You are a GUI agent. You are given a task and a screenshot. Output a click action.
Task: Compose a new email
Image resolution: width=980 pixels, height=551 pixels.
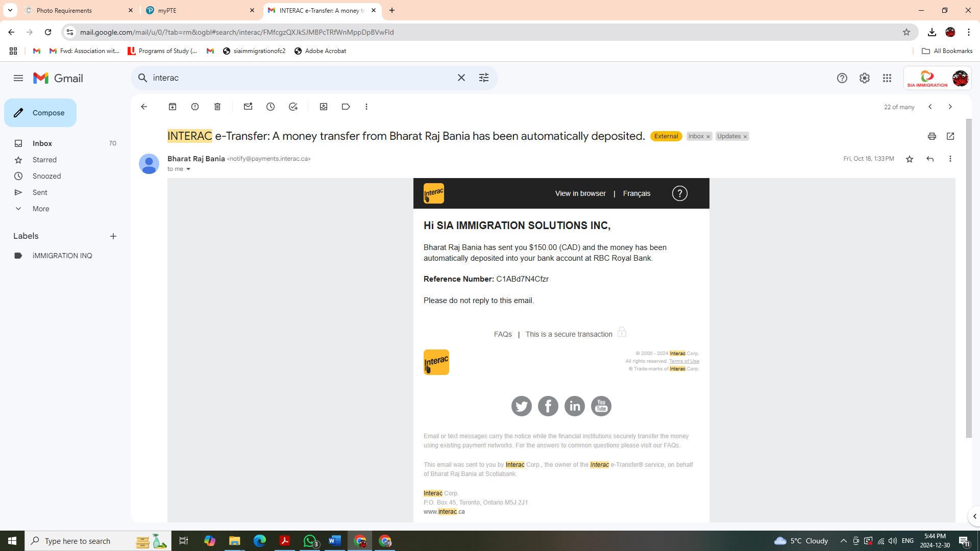tap(40, 113)
